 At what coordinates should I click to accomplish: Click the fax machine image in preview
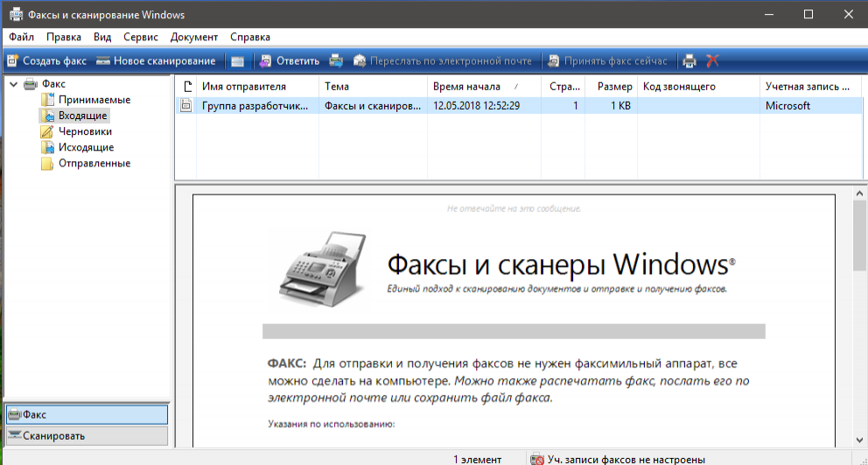pyautogui.click(x=323, y=270)
